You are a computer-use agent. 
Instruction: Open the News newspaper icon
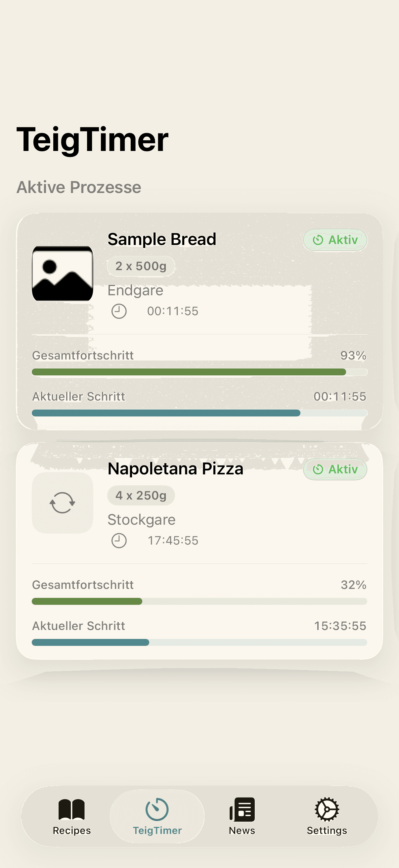242,809
